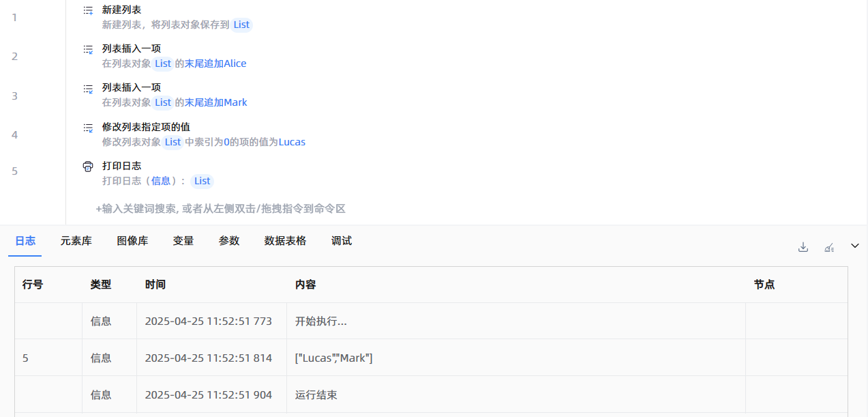The width and height of the screenshot is (868, 417).
Task: Open the 图像库 tab
Action: [x=132, y=241]
